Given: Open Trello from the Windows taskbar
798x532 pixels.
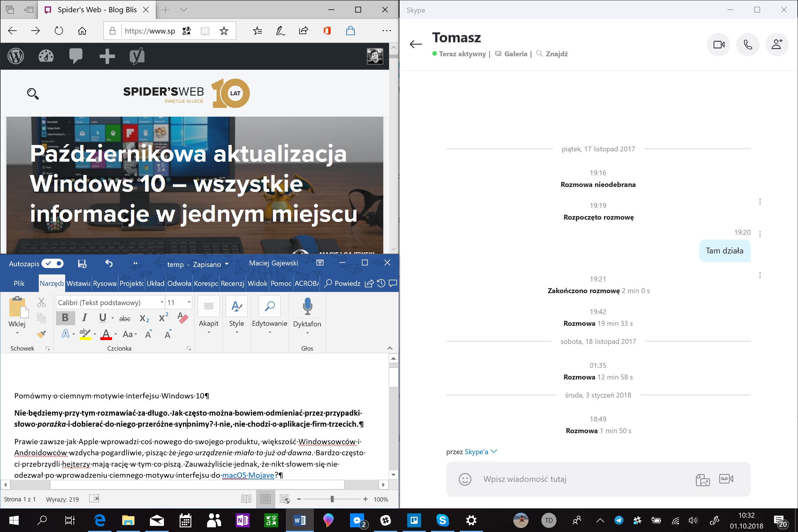Looking at the screenshot, I should coord(414,520).
